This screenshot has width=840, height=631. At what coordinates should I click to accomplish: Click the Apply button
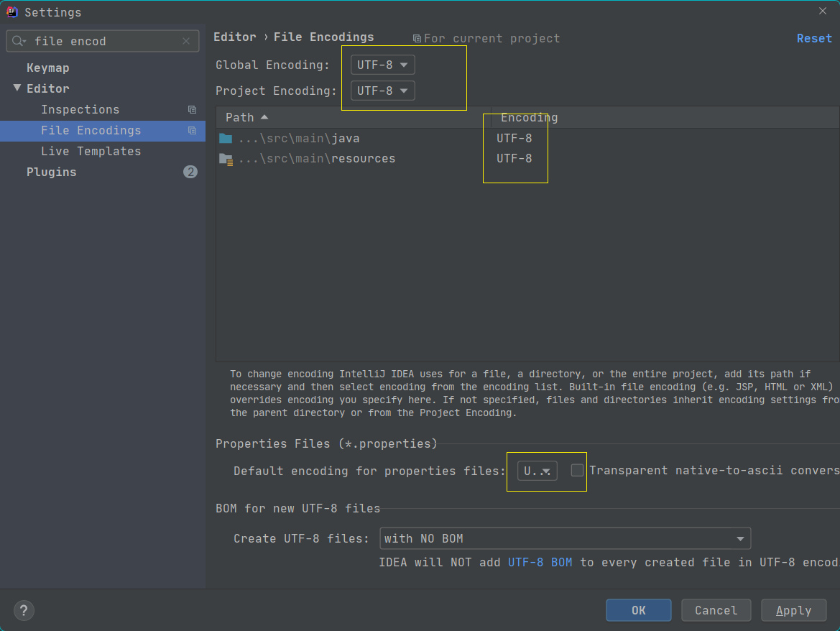(x=793, y=610)
